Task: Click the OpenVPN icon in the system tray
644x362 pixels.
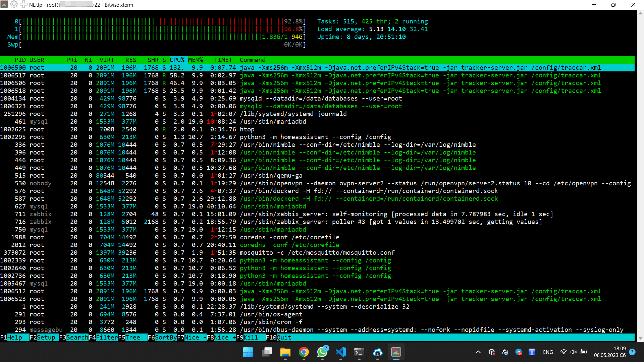Action: pos(492,352)
